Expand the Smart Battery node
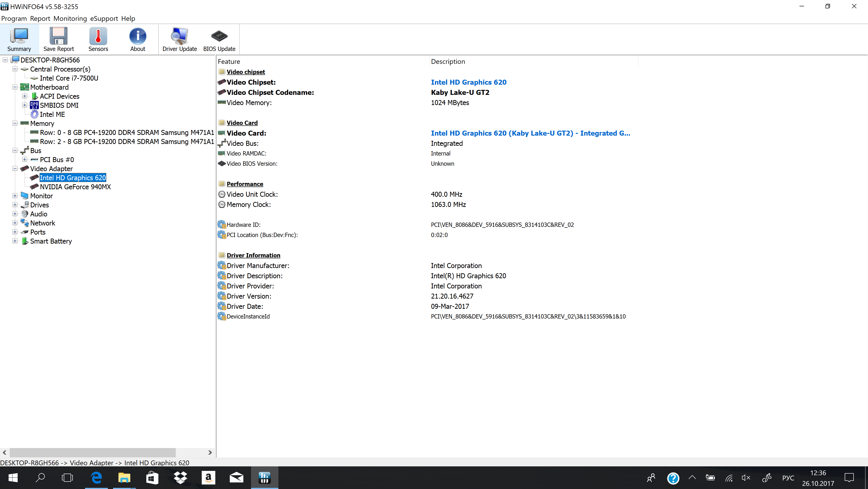Viewport: 868px width, 489px height. [15, 241]
